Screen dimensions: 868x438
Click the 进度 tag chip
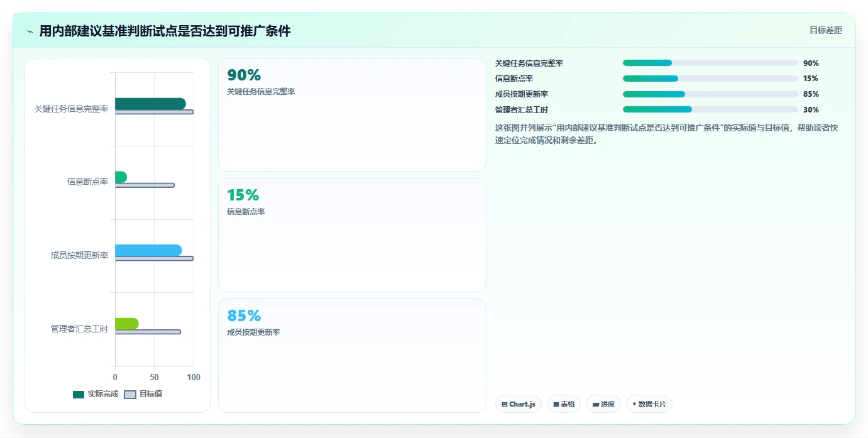pos(603,404)
